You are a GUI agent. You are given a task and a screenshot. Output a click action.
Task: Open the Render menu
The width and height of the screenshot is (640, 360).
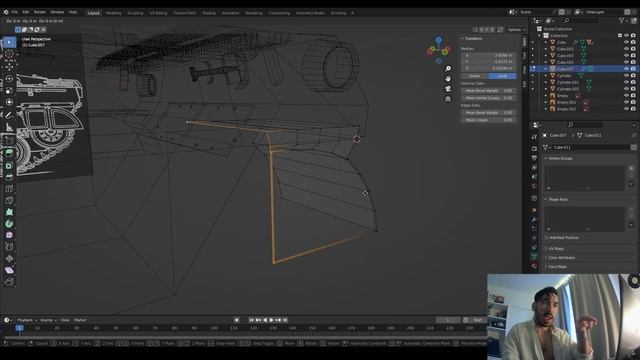(40, 12)
